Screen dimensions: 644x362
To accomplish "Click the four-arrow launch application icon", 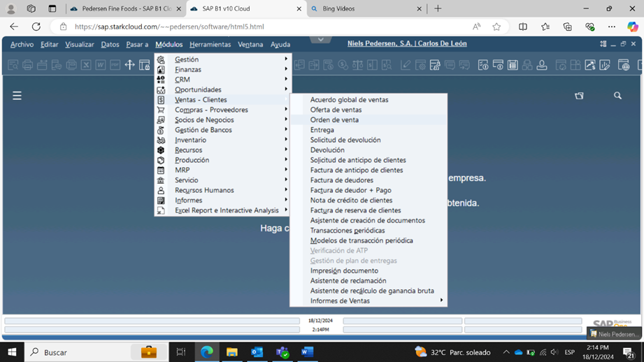I will coord(130,65).
